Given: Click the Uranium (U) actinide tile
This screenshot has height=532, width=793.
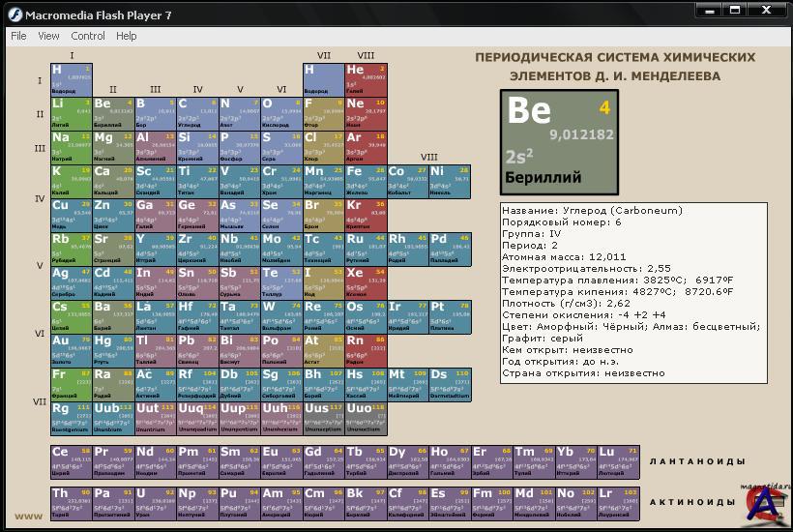Looking at the screenshot, I should 155,501.
